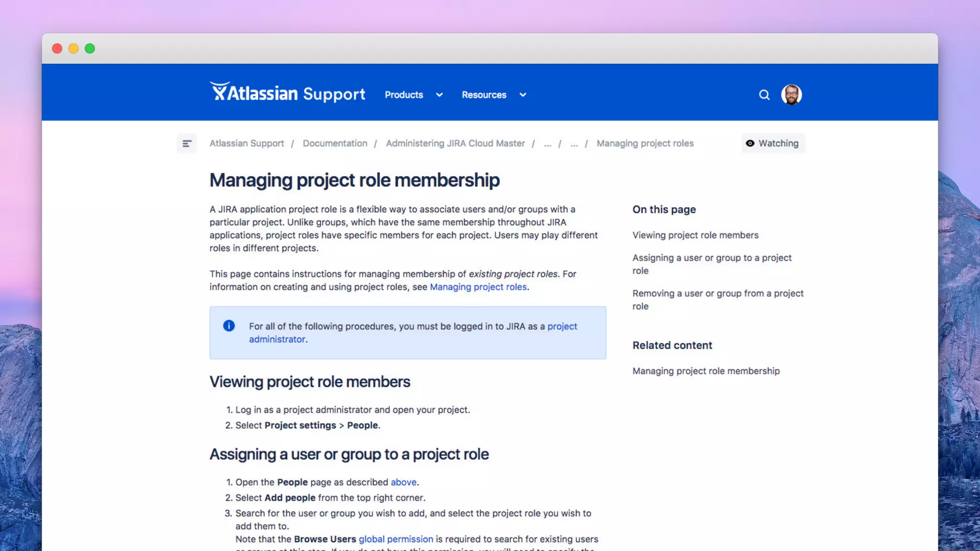Toggle the sidebar navigation icon
Image resolution: width=980 pixels, height=551 pixels.
pos(187,143)
